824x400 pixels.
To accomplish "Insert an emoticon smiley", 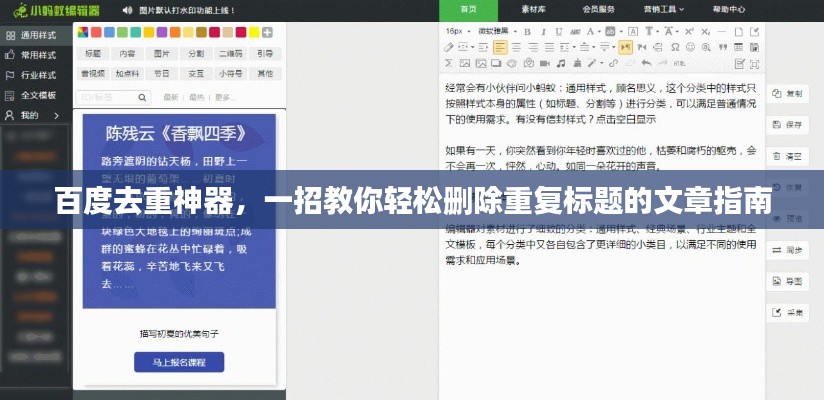I will (x=691, y=47).
